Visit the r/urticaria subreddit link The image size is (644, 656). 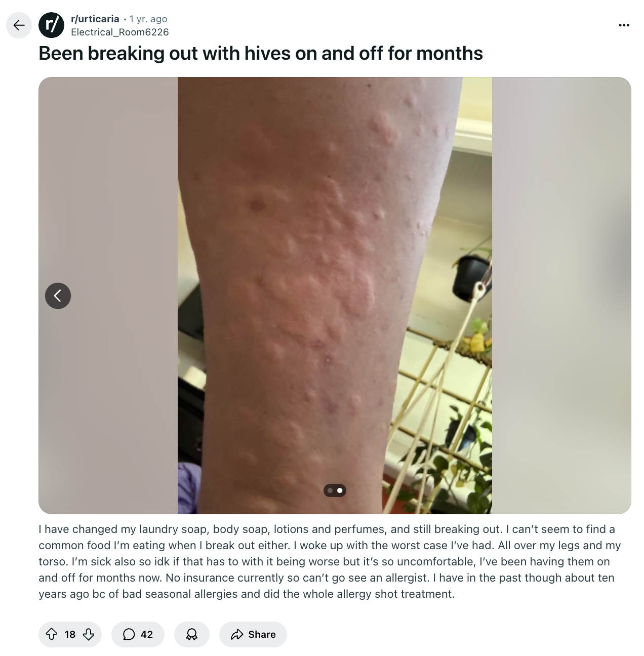95,19
